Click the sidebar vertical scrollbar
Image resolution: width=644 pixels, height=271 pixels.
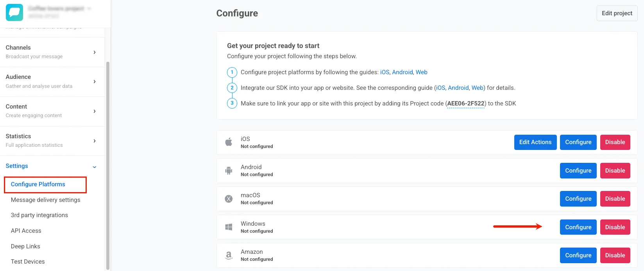[108, 164]
